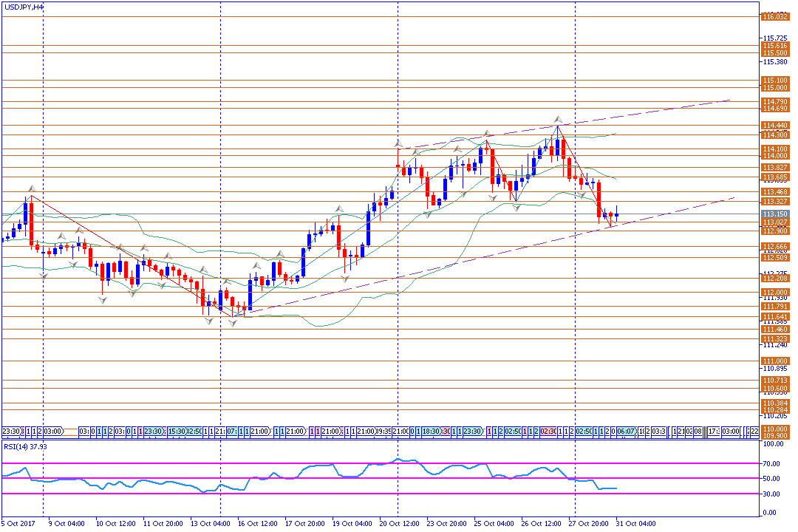The width and height of the screenshot is (798, 532).
Task: Click the gray current price tag 113.150
Action: coord(775,214)
